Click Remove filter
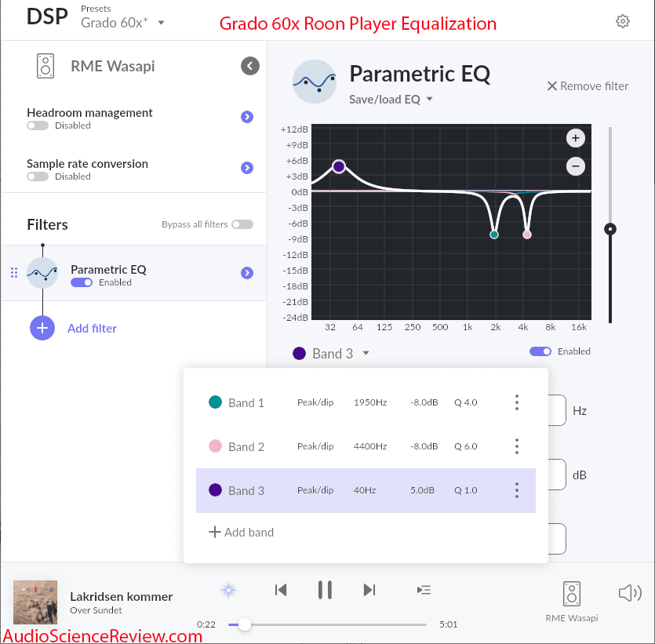 pyautogui.click(x=588, y=86)
